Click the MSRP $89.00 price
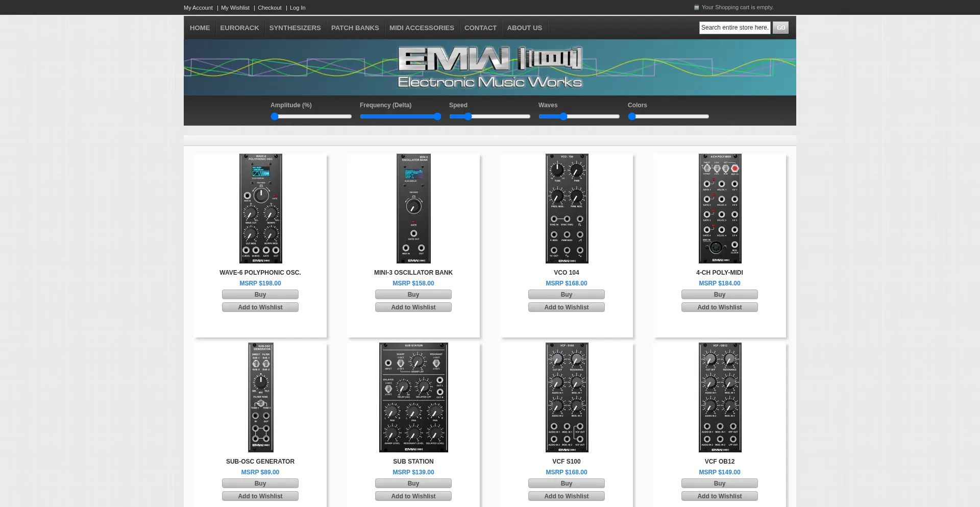 [x=260, y=472]
